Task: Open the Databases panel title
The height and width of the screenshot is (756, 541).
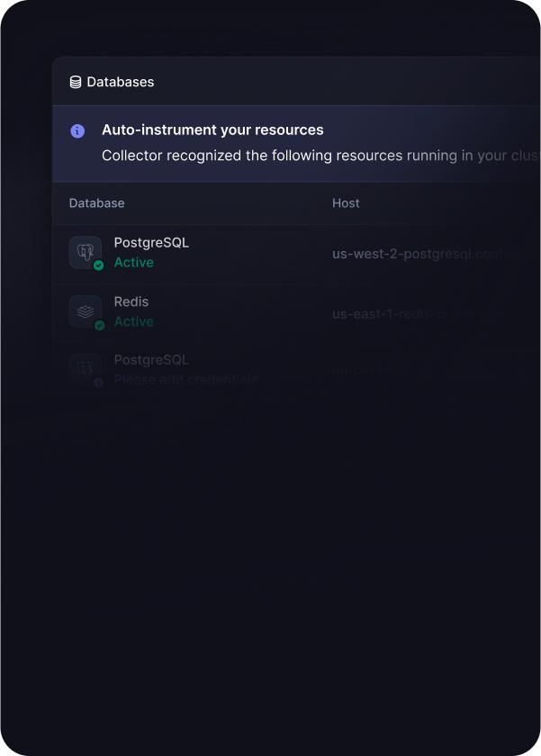Action: click(120, 82)
